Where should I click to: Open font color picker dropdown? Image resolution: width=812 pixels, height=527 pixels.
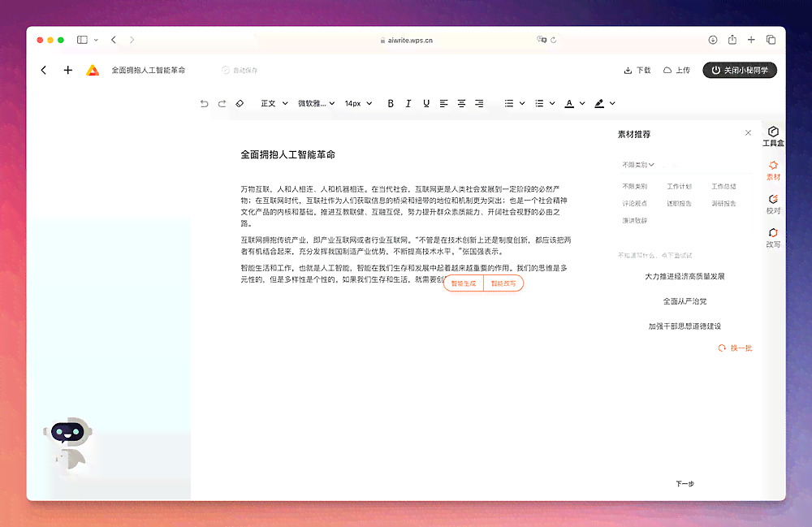[x=582, y=104]
